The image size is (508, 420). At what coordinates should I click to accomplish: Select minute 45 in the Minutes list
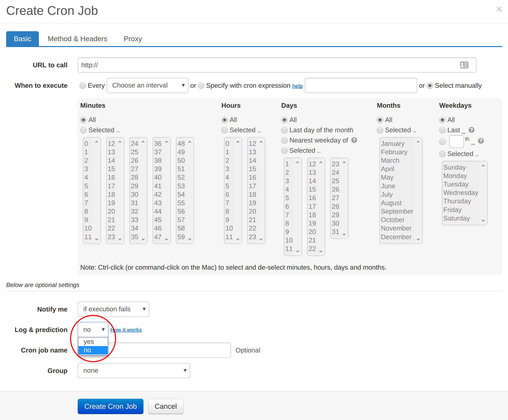tap(158, 220)
